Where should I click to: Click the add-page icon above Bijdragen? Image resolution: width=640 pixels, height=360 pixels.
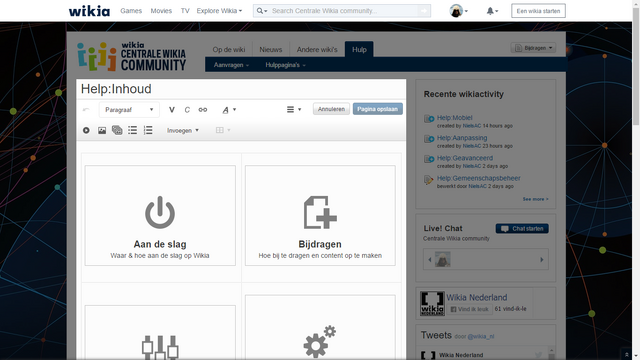point(320,212)
